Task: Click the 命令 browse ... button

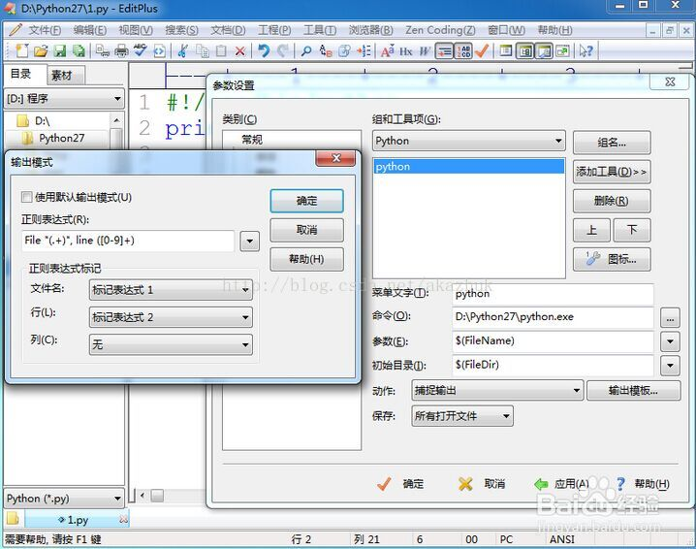Action: (670, 318)
